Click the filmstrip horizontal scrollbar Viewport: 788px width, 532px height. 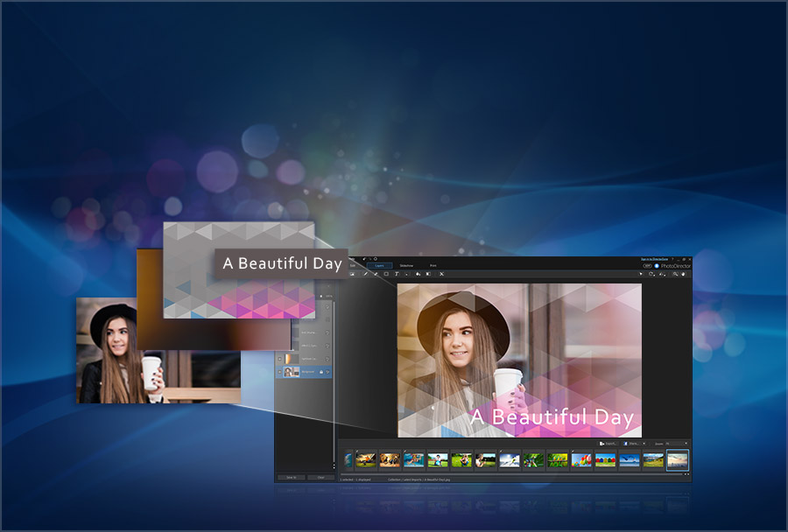(512, 473)
